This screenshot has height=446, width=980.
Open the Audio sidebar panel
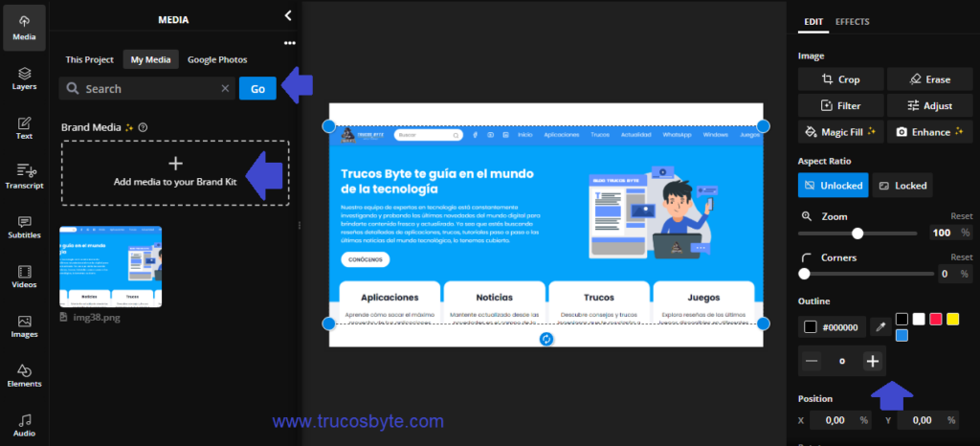point(24,425)
